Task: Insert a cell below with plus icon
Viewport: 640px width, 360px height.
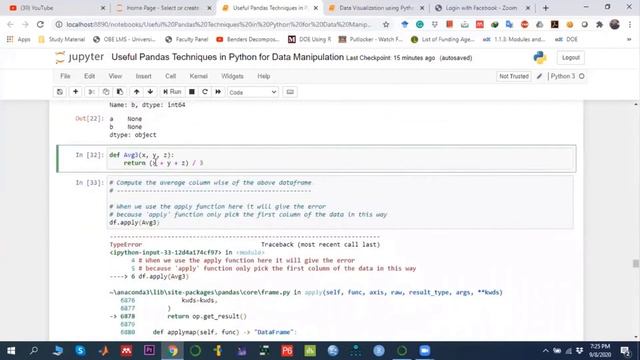Action: coord(76,92)
